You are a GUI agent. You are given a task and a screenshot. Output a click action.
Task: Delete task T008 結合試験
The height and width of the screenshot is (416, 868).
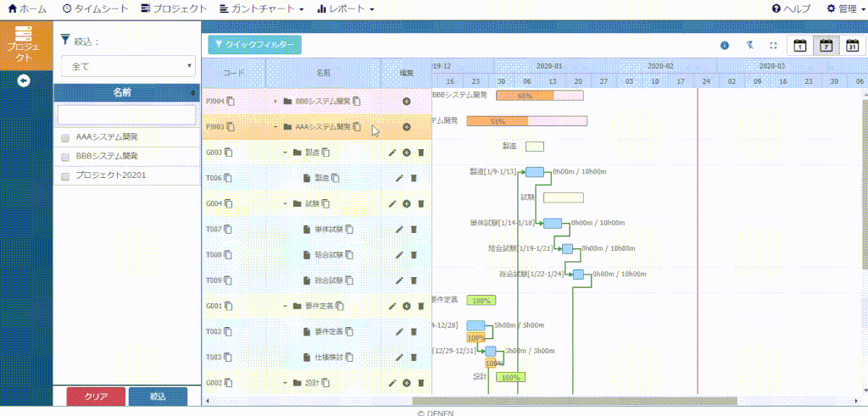414,255
